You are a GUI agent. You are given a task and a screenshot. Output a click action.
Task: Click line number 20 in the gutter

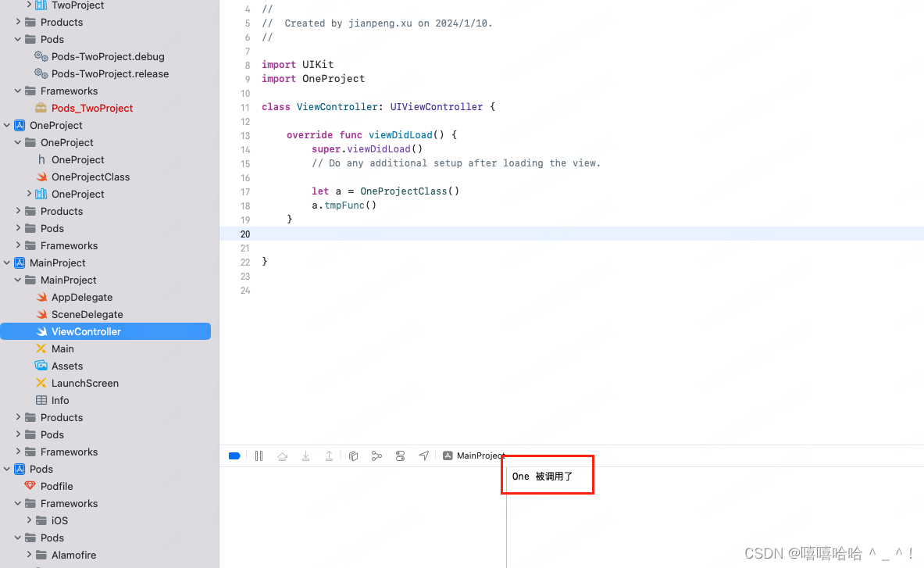245,234
